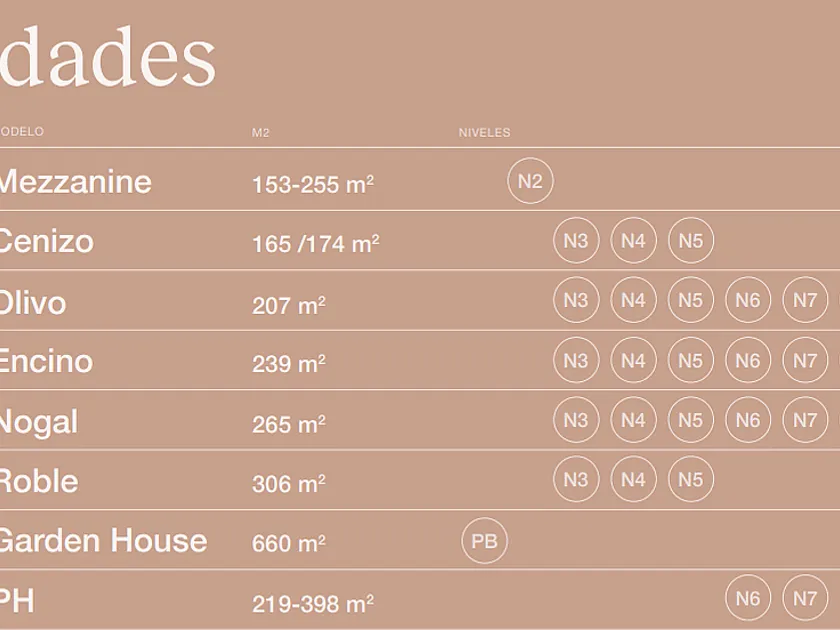Open the Garden House model

pyautogui.click(x=103, y=541)
